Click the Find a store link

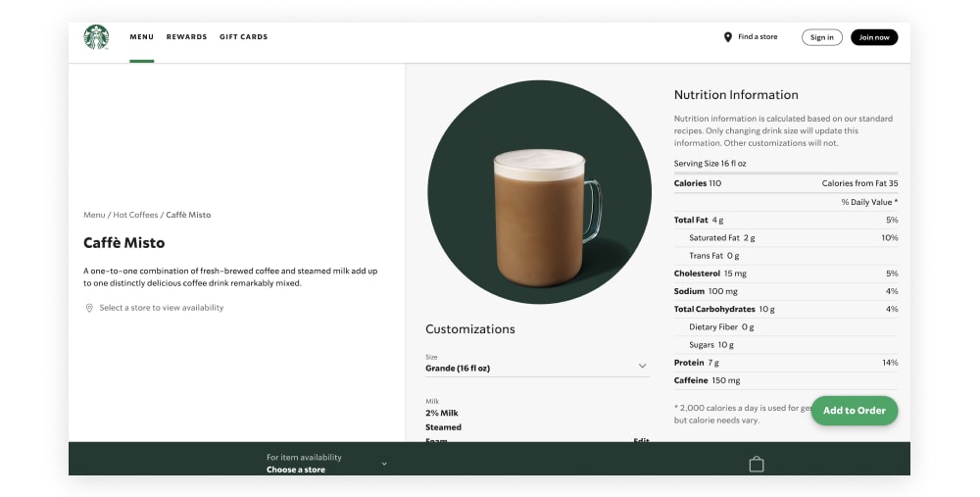click(x=758, y=37)
